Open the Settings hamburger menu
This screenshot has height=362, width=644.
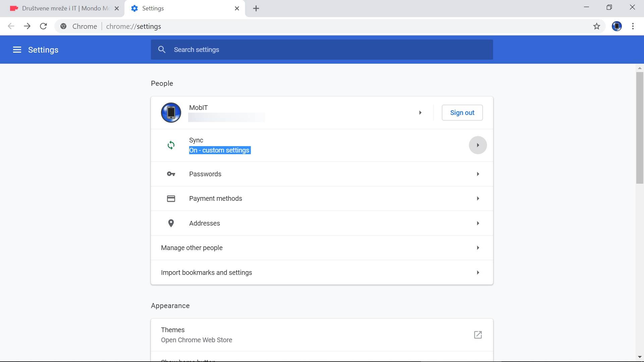point(17,50)
